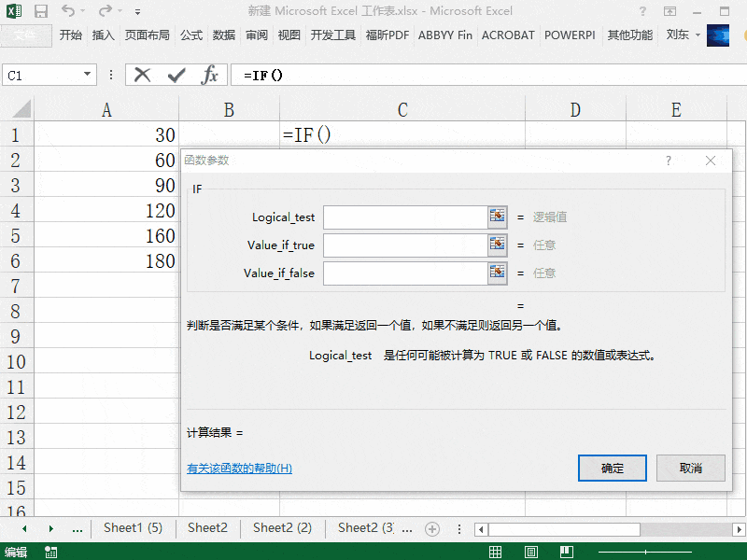Switch to Normal view icon in status bar
Screen dimensions: 747x560
[x=496, y=551]
